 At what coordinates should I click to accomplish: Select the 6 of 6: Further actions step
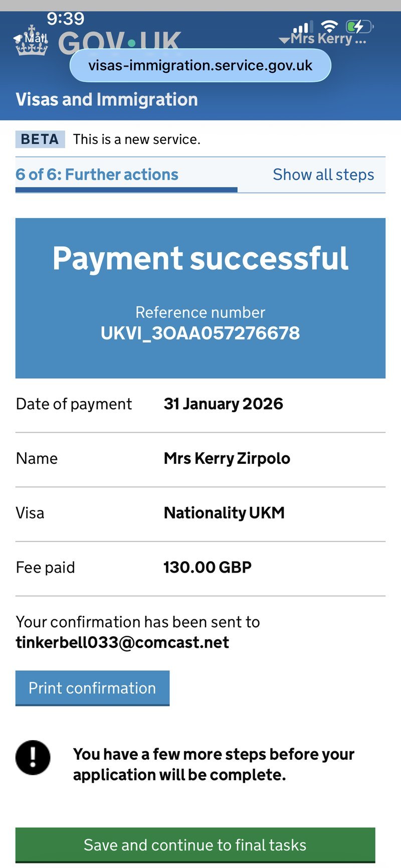point(97,175)
